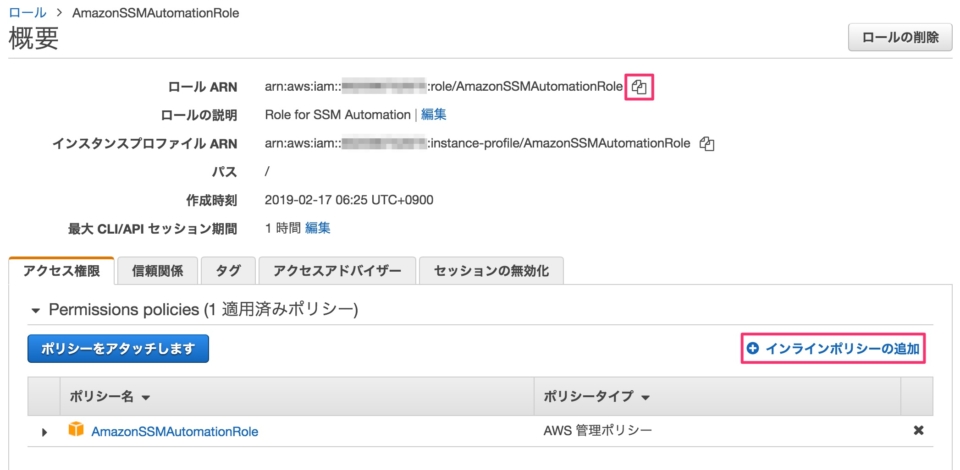Detach policy with the X icon
This screenshot has width=960, height=470.
click(918, 430)
